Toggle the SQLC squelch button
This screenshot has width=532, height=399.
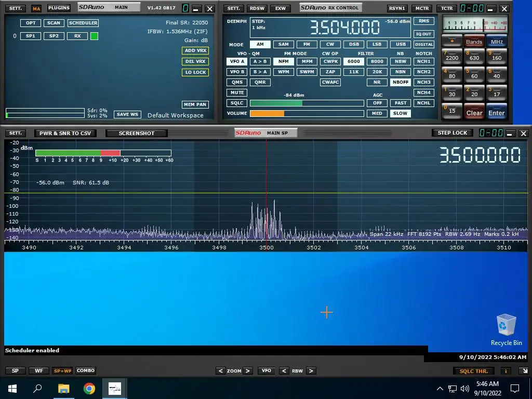pos(237,103)
